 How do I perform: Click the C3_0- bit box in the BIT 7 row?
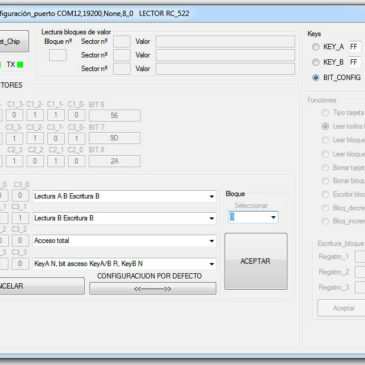pyautogui.click(x=76, y=138)
